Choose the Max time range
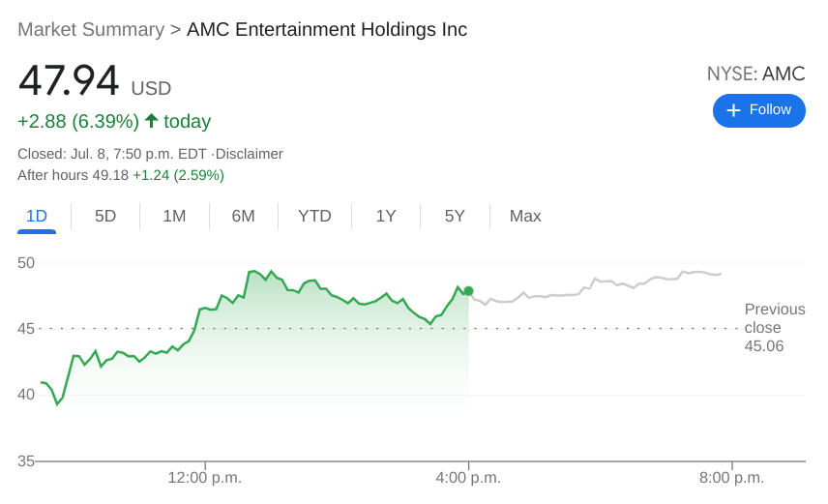Screen dimensions: 828x504 tap(525, 217)
